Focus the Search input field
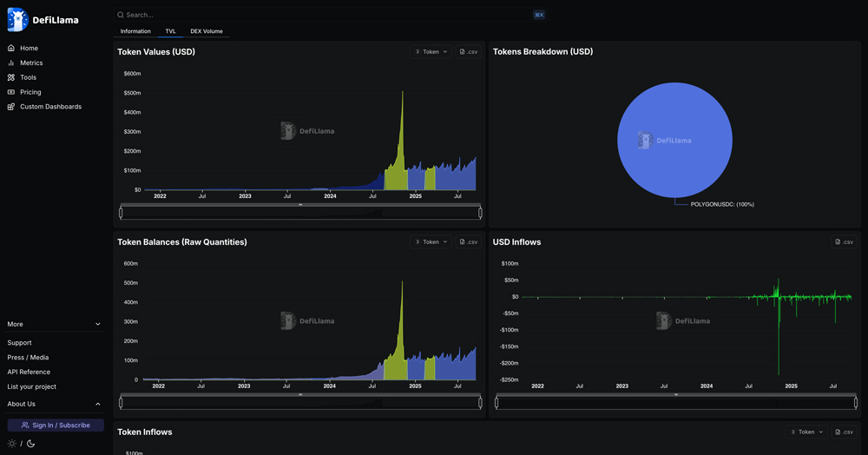Screen dimensions: 868x455 click(321, 15)
